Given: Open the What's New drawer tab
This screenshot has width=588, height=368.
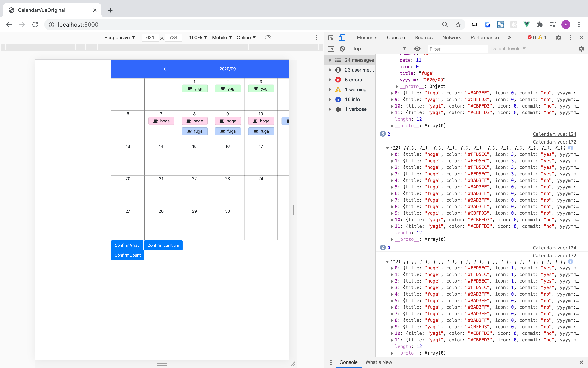Looking at the screenshot, I should point(379,362).
